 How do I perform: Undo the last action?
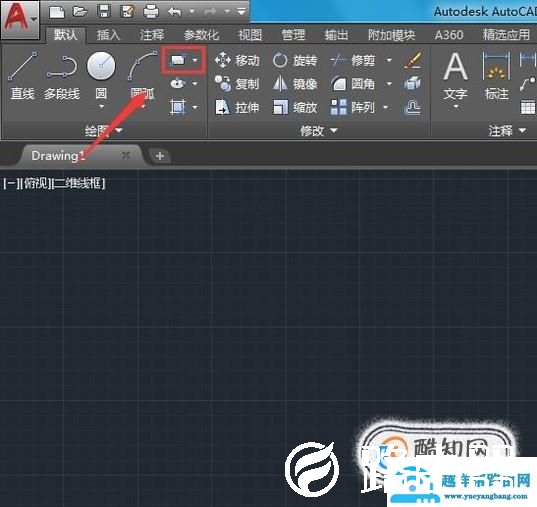click(175, 12)
